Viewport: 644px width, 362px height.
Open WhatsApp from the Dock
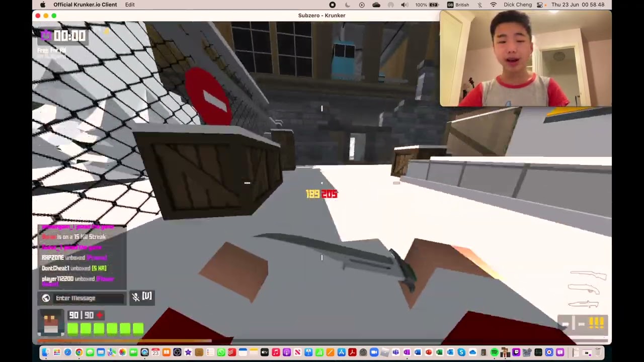(221, 352)
